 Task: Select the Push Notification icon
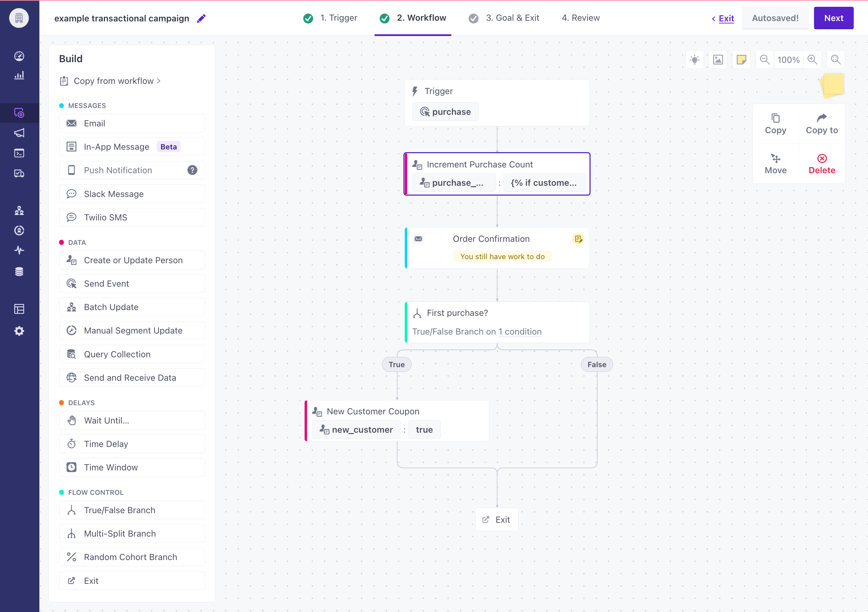click(72, 170)
